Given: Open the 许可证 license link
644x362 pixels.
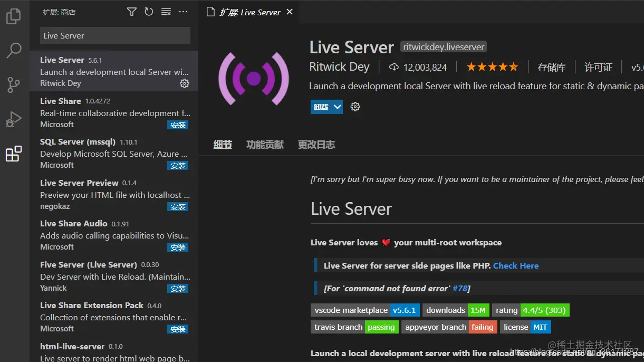Looking at the screenshot, I should (x=599, y=67).
